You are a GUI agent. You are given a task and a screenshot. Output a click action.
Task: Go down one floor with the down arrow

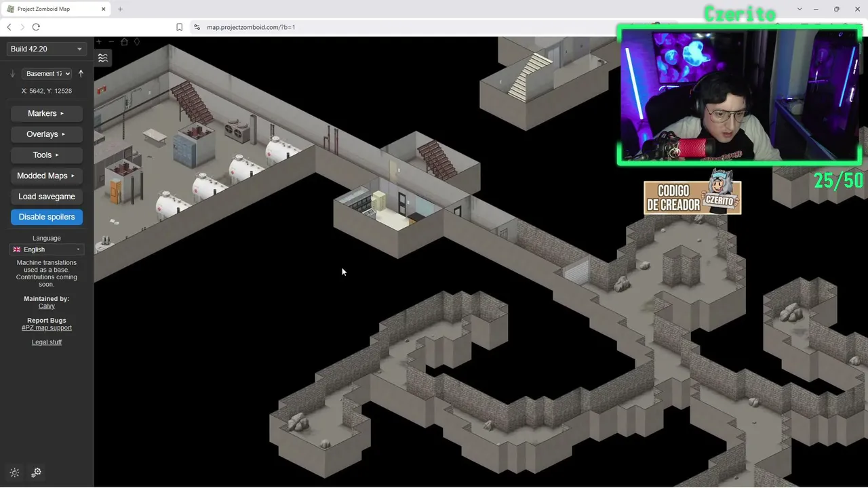12,74
